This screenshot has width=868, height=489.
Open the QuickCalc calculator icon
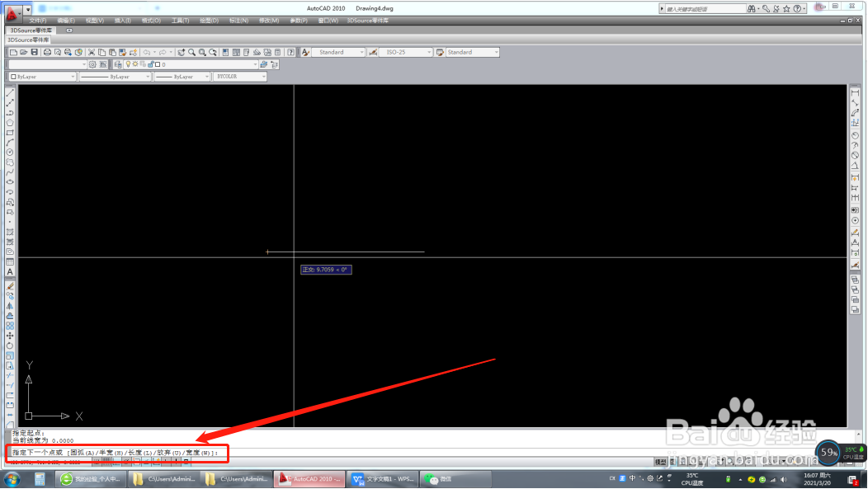pyautogui.click(x=278, y=52)
